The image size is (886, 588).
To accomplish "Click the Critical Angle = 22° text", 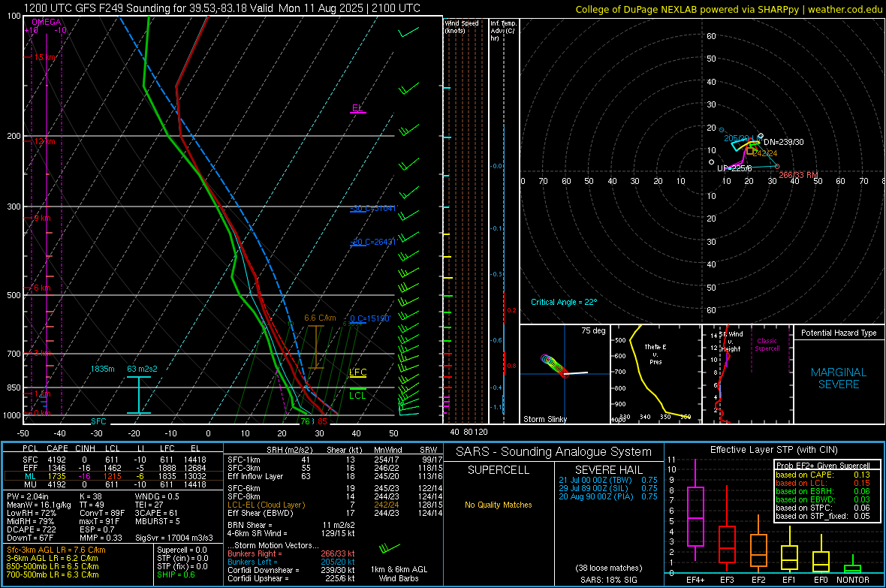I will [x=564, y=302].
